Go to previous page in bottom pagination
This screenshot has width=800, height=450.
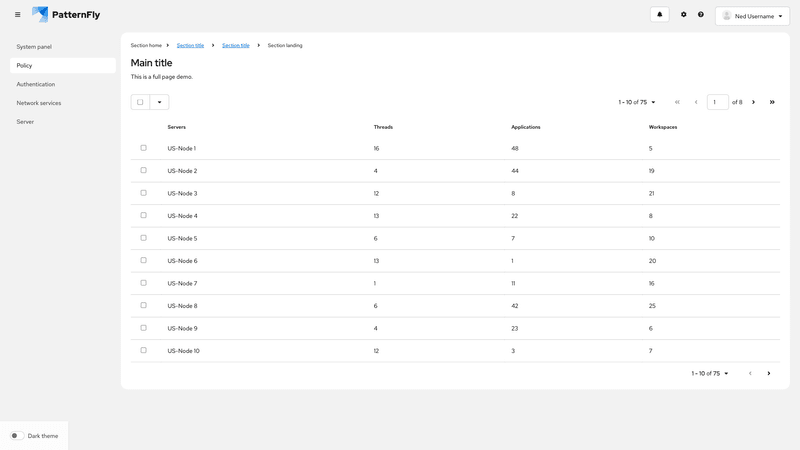click(x=750, y=373)
